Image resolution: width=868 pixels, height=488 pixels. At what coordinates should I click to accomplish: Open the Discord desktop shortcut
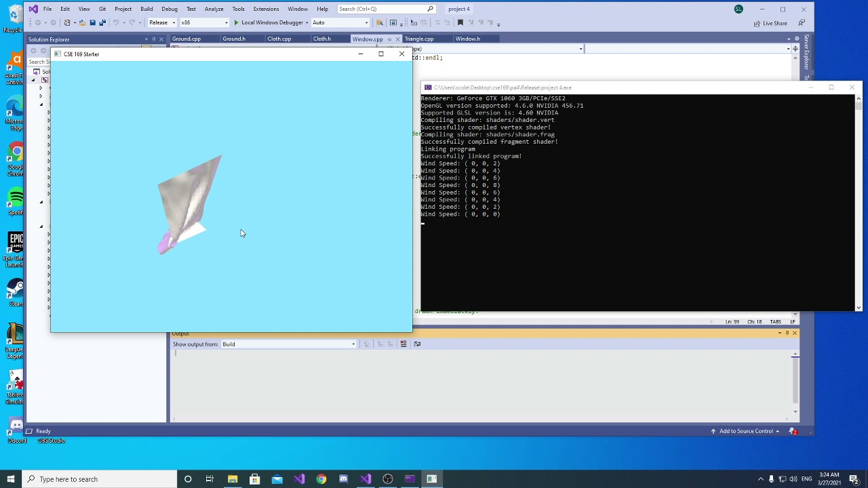[16, 430]
